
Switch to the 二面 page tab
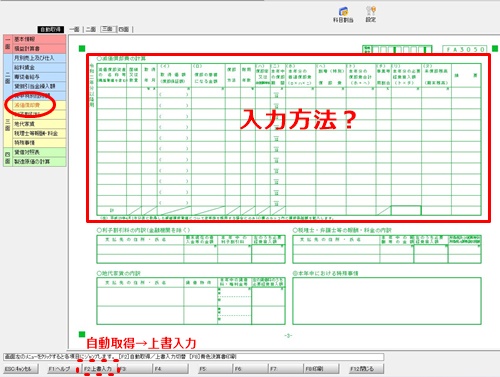(91, 29)
